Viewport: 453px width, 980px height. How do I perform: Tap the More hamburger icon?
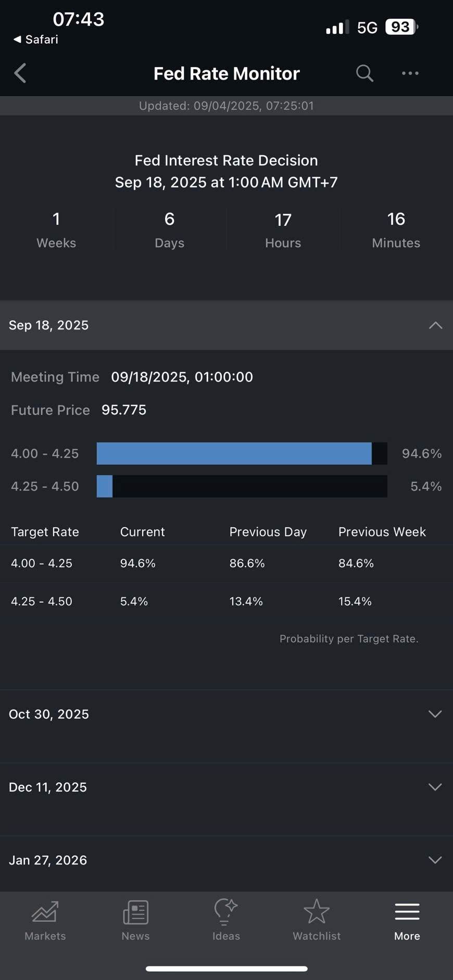click(407, 912)
